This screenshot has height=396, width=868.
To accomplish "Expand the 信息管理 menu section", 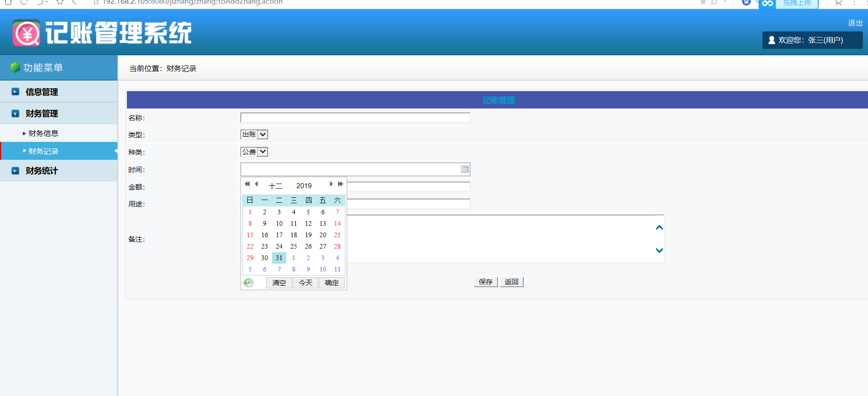I will point(42,92).
